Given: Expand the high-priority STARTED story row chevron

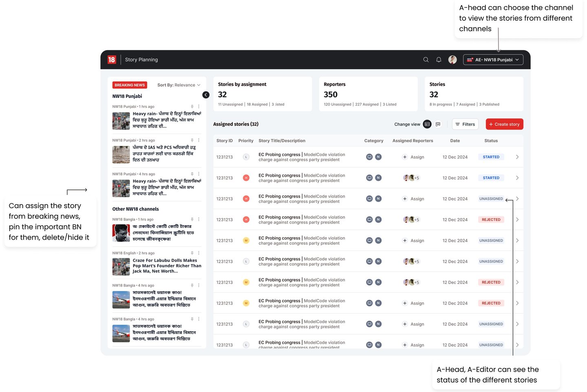Looking at the screenshot, I should pos(517,178).
